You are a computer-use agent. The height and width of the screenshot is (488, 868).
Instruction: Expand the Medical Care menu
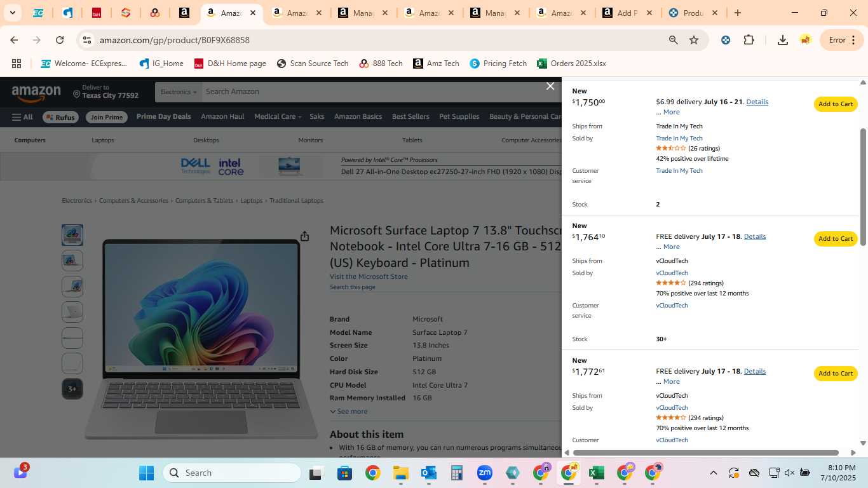pyautogui.click(x=278, y=117)
